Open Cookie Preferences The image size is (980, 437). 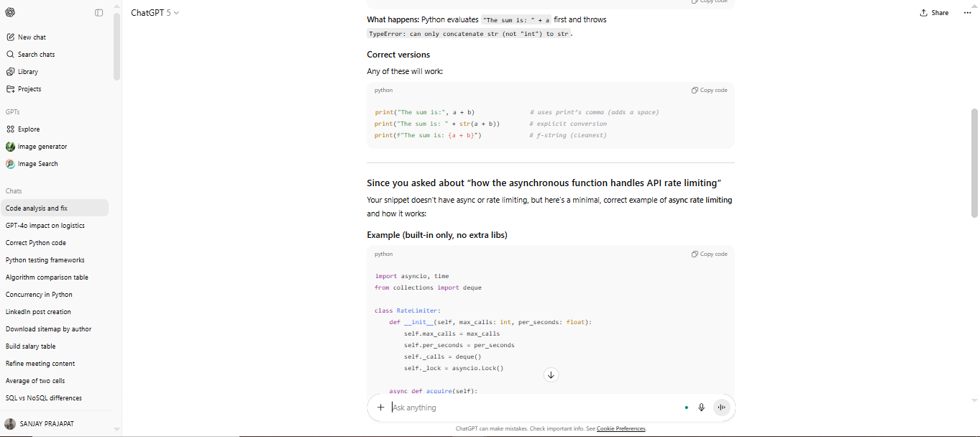(620, 428)
